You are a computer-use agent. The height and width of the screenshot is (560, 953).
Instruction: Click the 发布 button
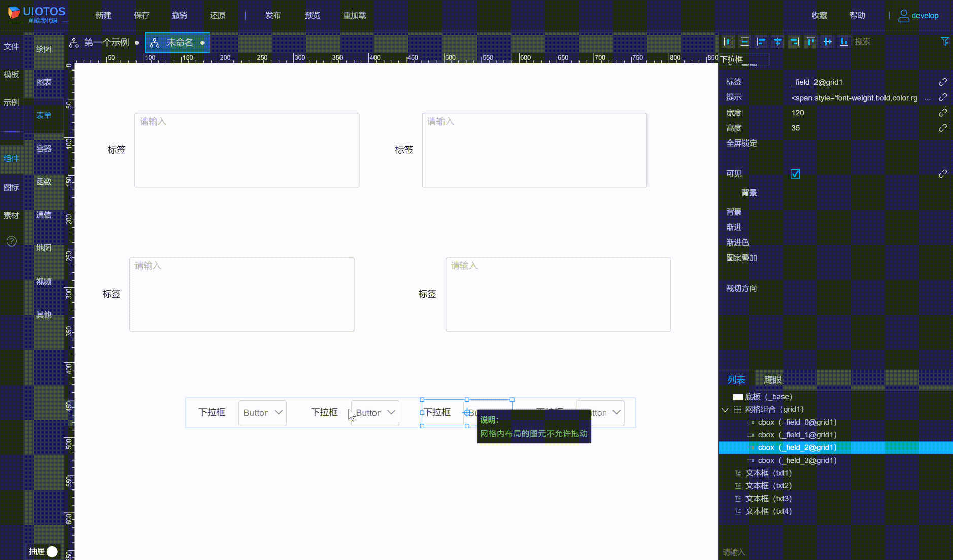[273, 15]
